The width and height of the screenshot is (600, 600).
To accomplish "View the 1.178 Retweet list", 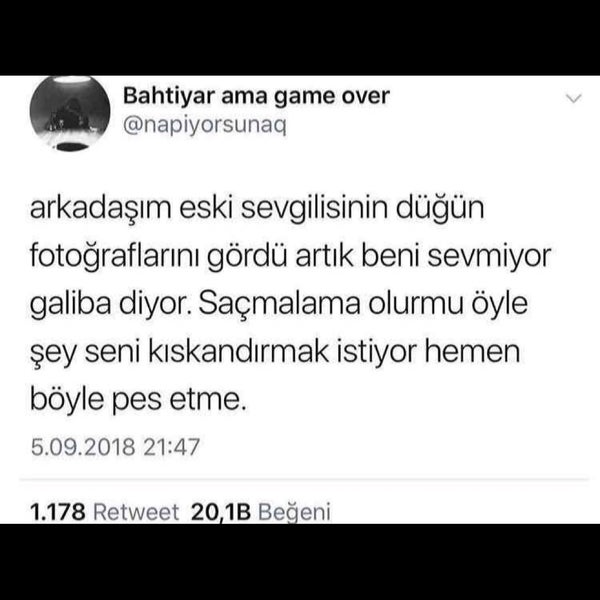I will [x=104, y=512].
